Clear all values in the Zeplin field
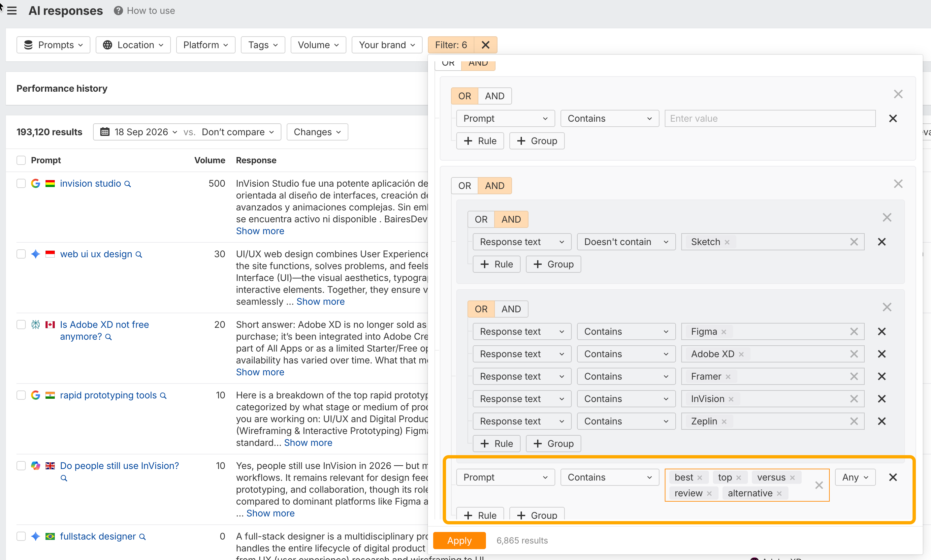931x560 pixels. [x=854, y=421]
